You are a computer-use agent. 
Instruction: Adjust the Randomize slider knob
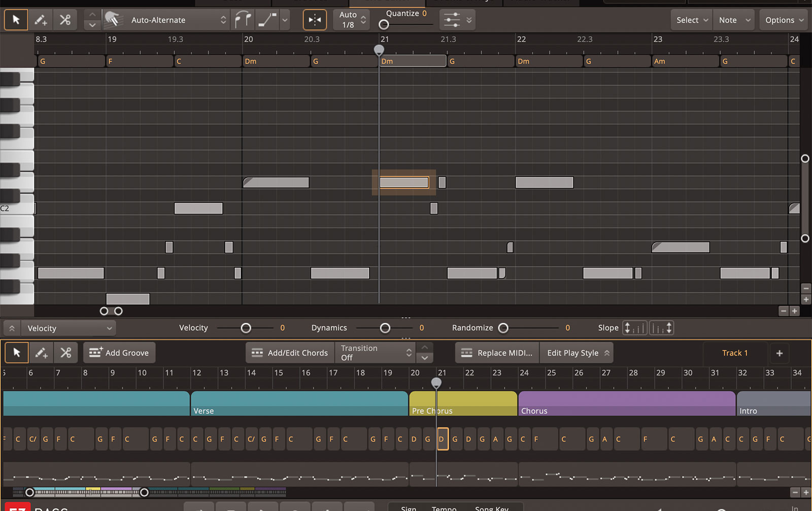503,328
